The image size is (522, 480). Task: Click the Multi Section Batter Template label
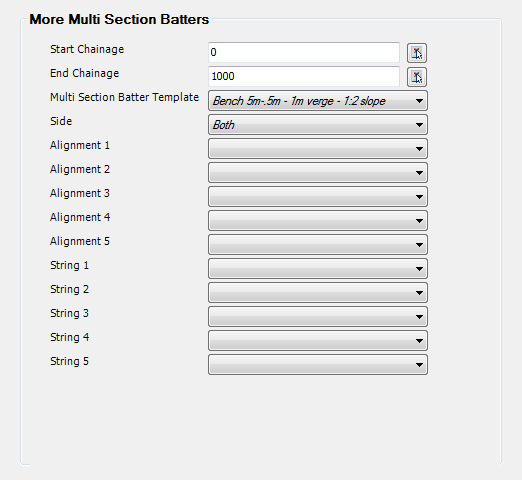pos(124,97)
